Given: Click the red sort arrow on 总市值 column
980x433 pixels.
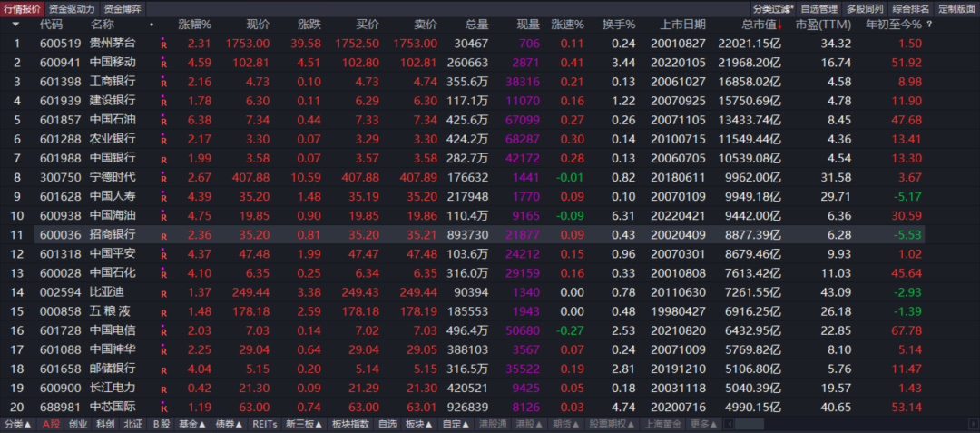Looking at the screenshot, I should 779,24.
